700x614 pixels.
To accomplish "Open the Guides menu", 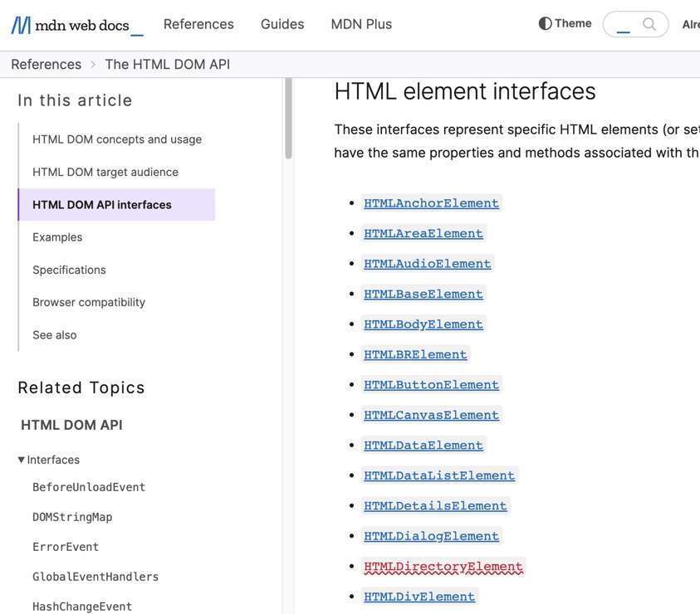I will [282, 24].
